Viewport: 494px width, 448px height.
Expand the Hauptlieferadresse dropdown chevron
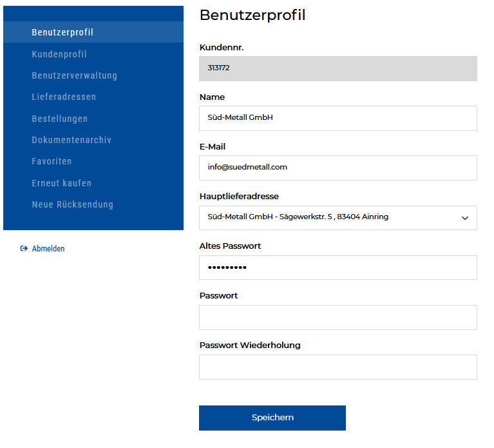click(465, 218)
